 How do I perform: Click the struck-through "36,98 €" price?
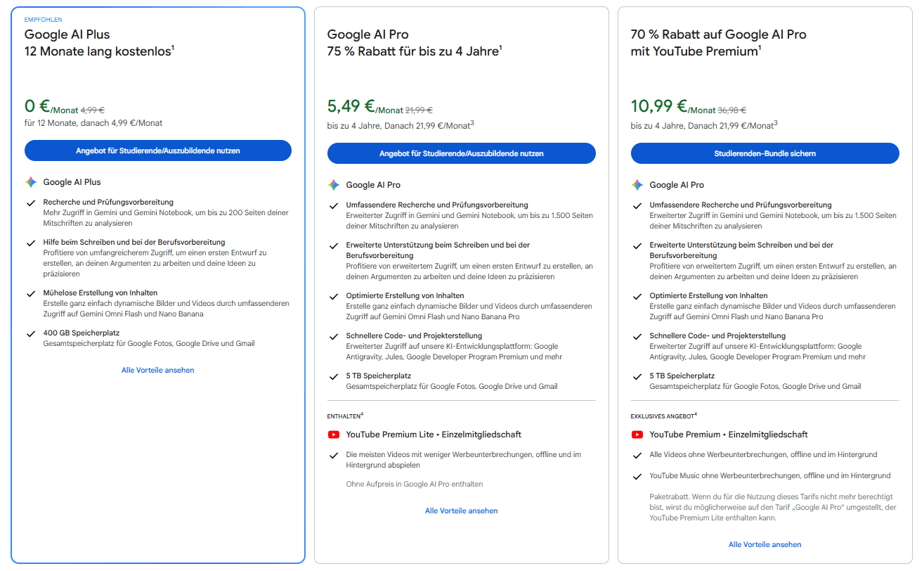731,110
